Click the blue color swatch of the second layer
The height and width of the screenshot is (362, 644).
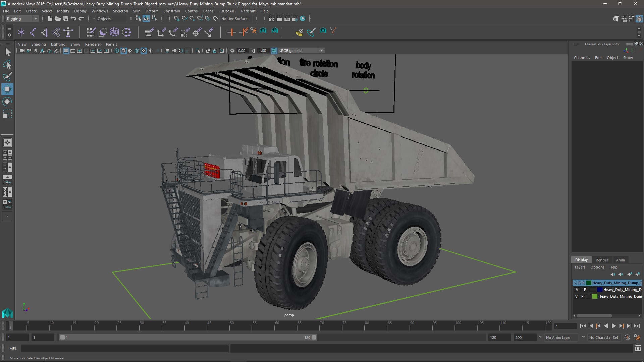click(x=600, y=290)
